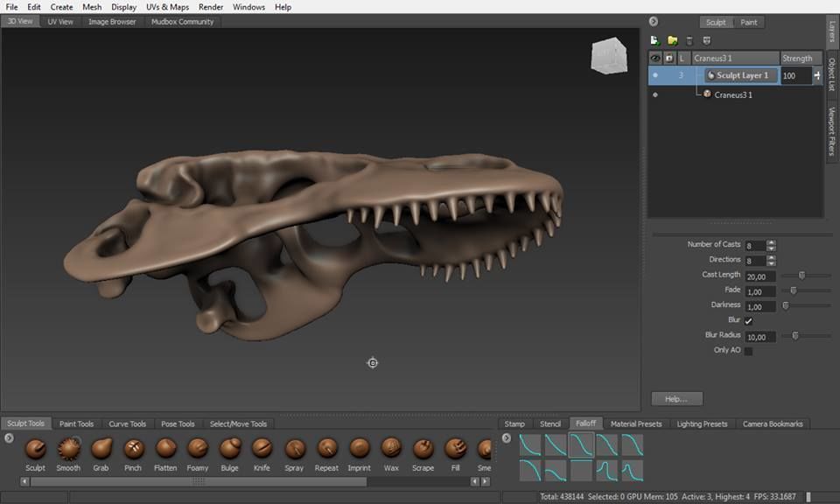Decrease Directions value with down arrow
This screenshot has width=840, height=504.
772,263
